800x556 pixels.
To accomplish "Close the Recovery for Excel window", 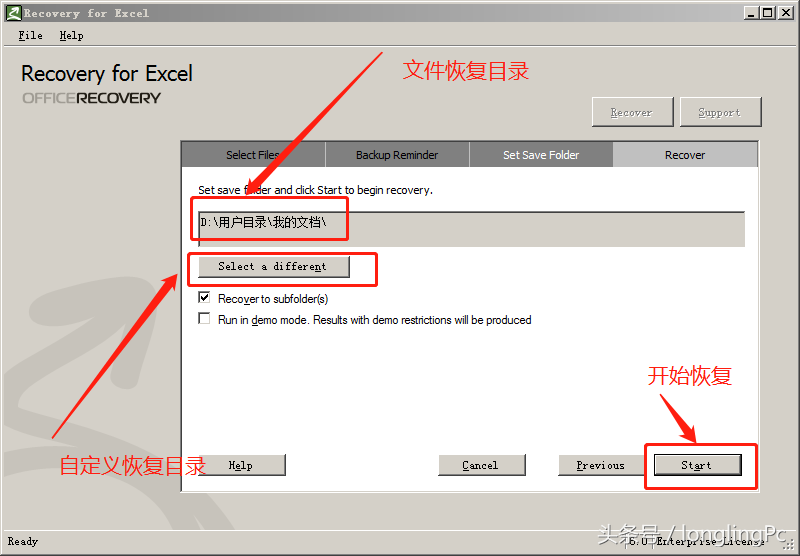I will pyautogui.click(x=786, y=13).
